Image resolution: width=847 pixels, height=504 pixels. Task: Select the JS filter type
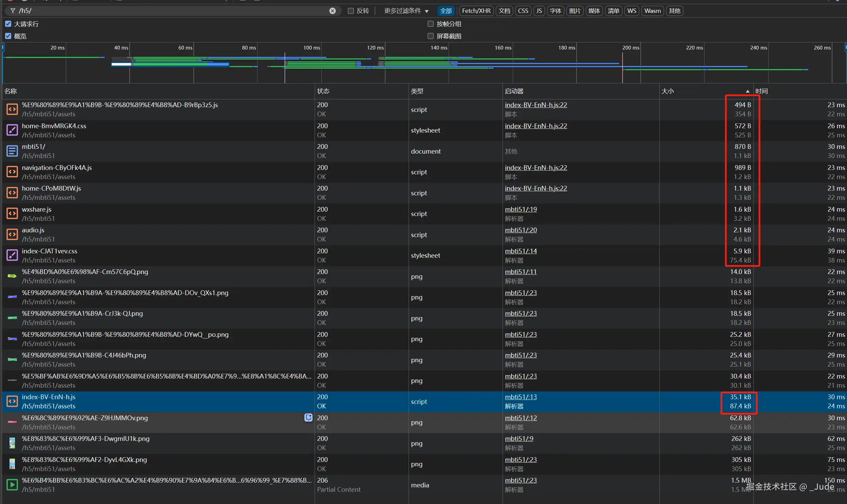pos(539,11)
